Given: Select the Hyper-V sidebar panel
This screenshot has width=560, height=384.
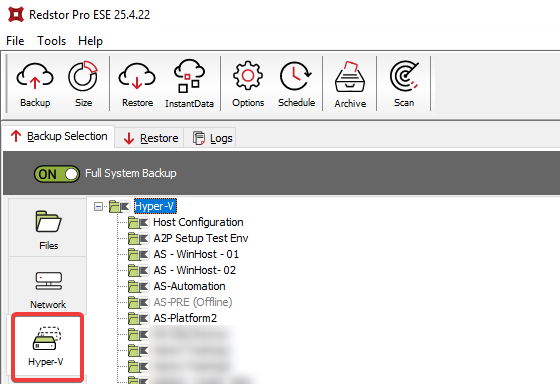Looking at the screenshot, I should pyautogui.click(x=47, y=346).
